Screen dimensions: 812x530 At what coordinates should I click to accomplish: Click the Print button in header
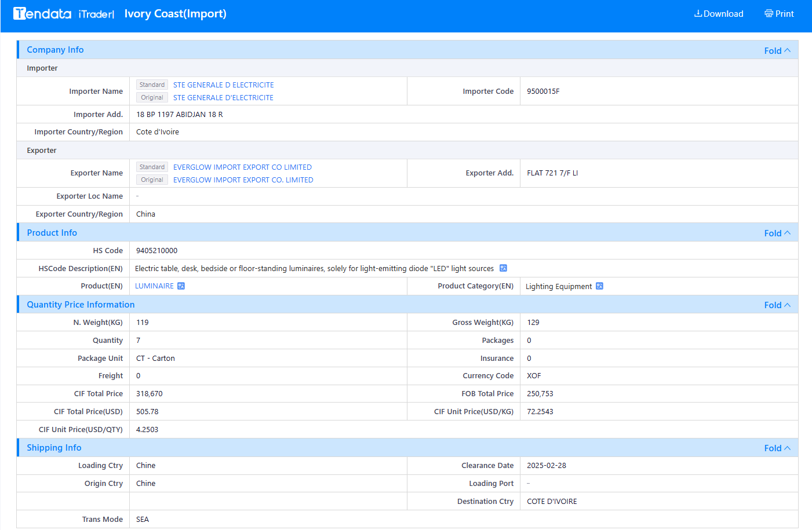point(779,13)
